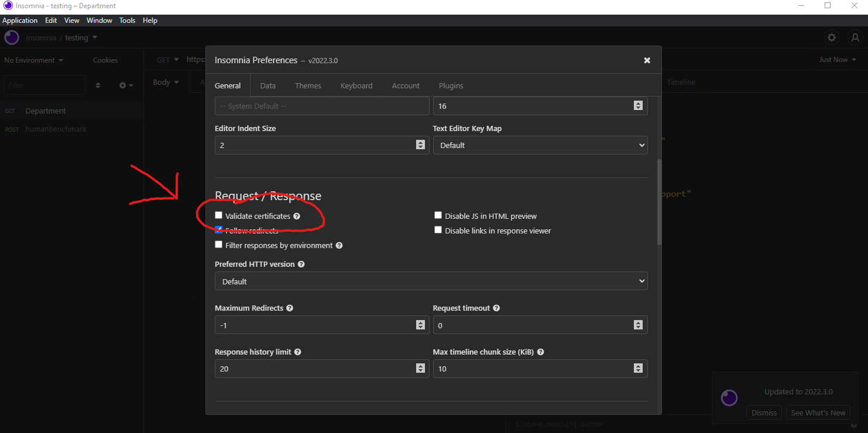Switch to the Data preferences tab
868x433 pixels.
tap(268, 85)
